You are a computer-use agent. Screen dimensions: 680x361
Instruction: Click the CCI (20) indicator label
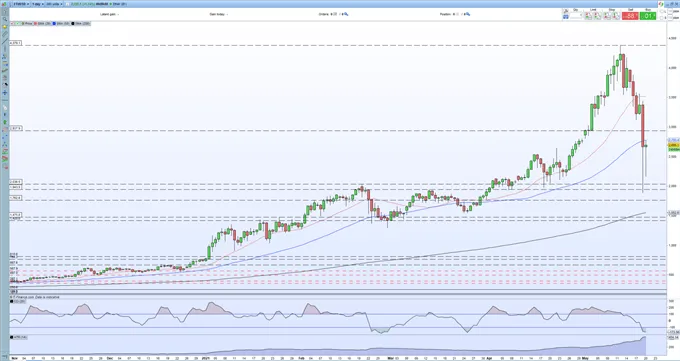(19, 301)
